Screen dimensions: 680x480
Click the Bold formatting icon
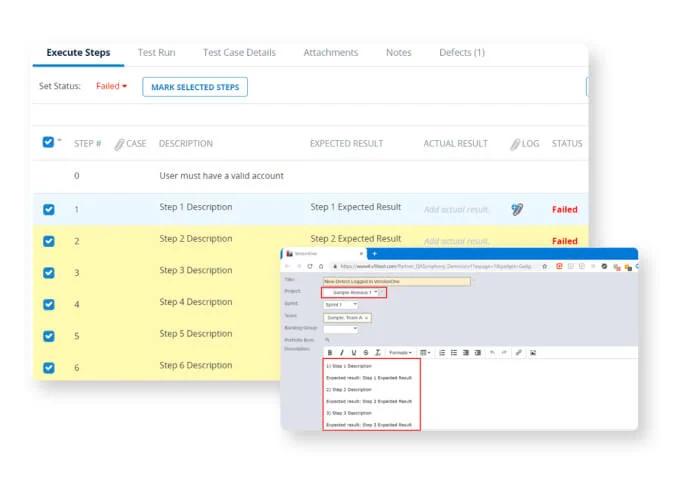click(330, 352)
